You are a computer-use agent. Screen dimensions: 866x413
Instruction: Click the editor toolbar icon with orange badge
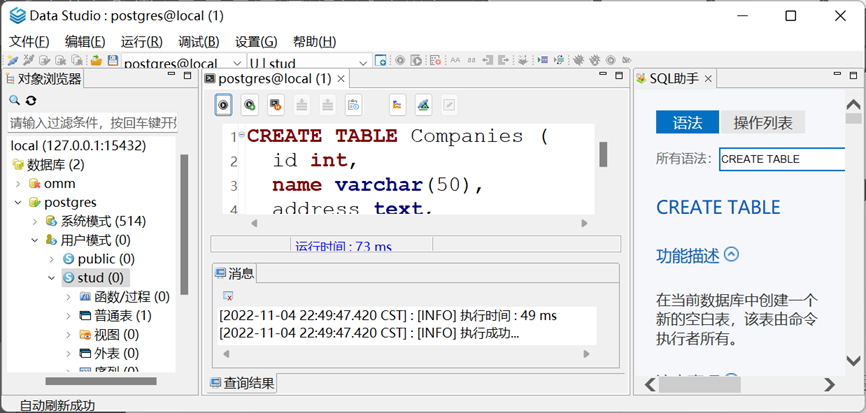tap(276, 104)
